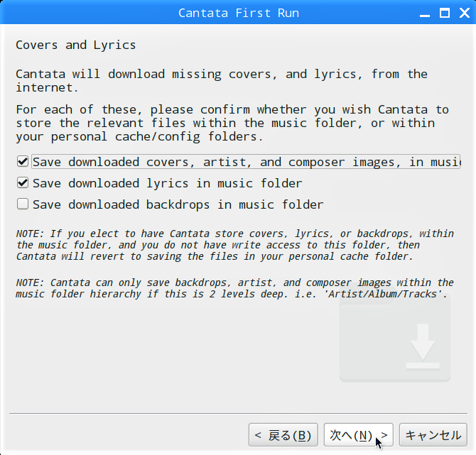Close the Cantata First Run window

465,13
